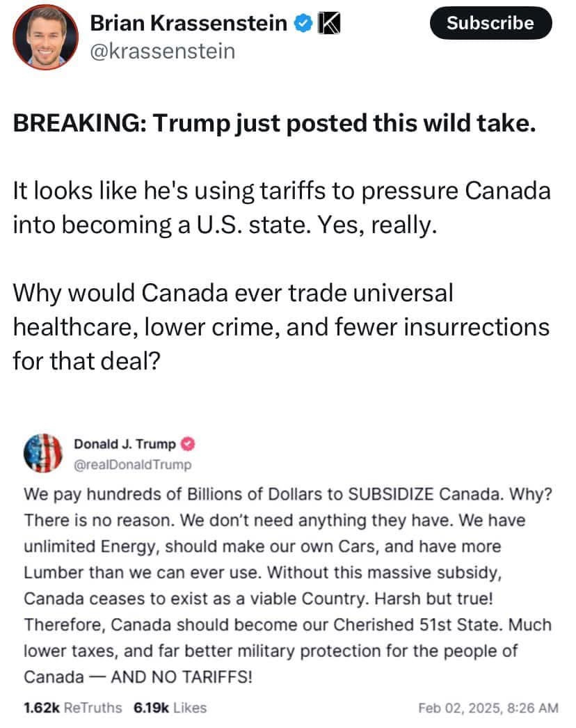This screenshot has width=576, height=728.
Task: Visit the @krassenstein handle link
Action: tap(163, 51)
